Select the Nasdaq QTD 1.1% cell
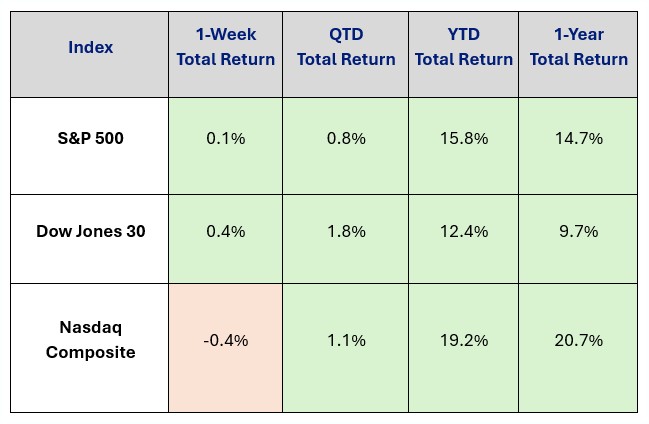The width and height of the screenshot is (649, 424). pyautogui.click(x=345, y=340)
